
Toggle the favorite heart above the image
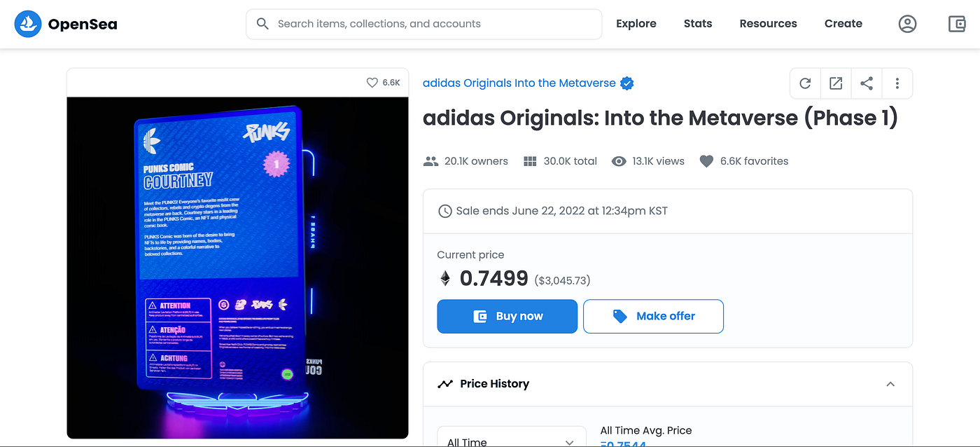click(x=372, y=83)
